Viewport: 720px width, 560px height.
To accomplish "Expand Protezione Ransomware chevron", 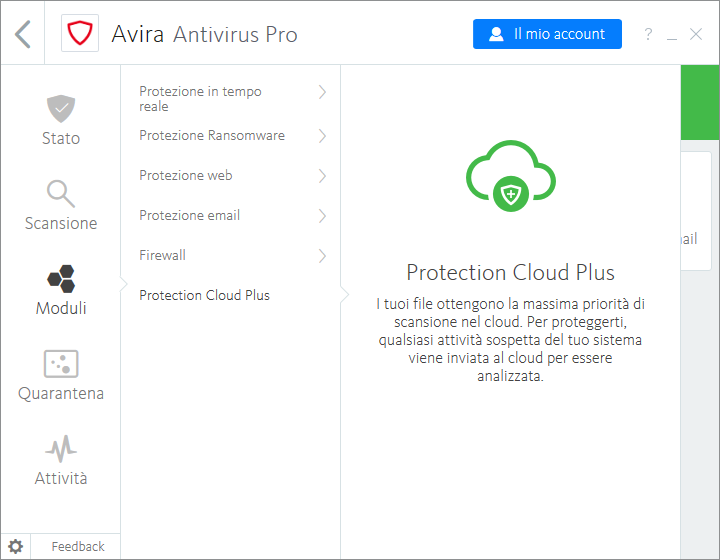I will [x=322, y=136].
